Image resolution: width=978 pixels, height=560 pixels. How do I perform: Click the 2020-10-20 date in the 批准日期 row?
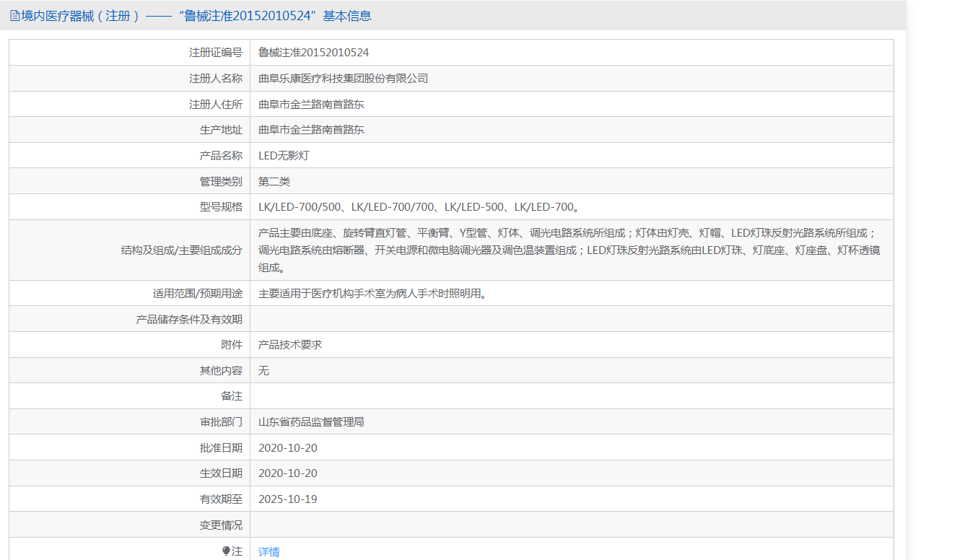(288, 447)
